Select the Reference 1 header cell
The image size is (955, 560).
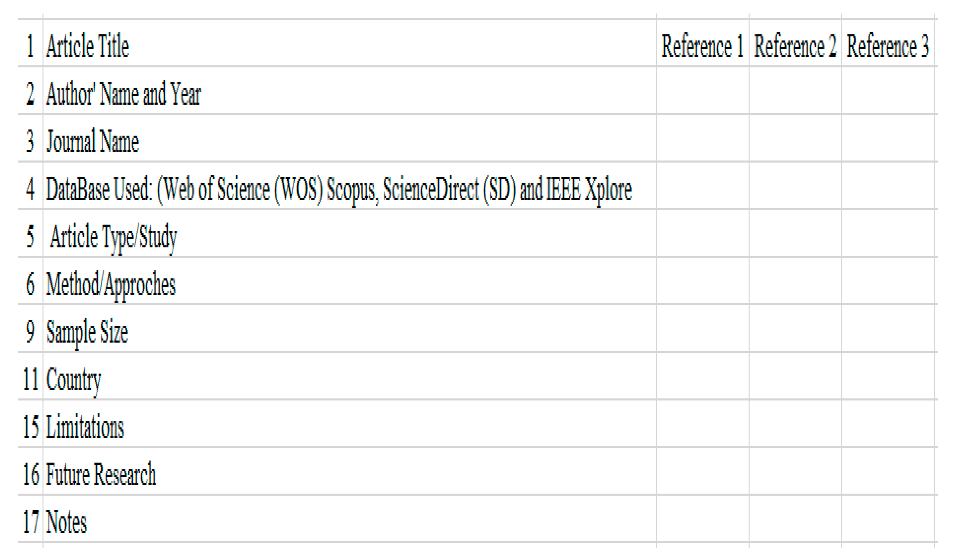pyautogui.click(x=702, y=46)
